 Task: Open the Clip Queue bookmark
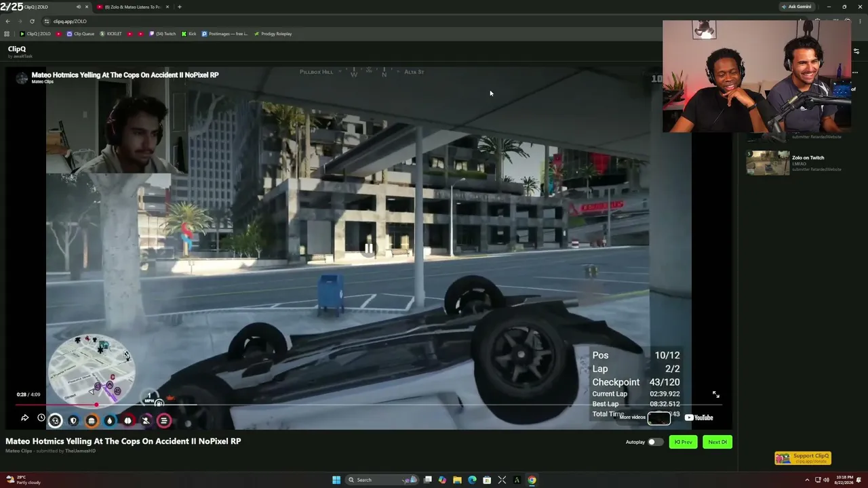(x=81, y=34)
